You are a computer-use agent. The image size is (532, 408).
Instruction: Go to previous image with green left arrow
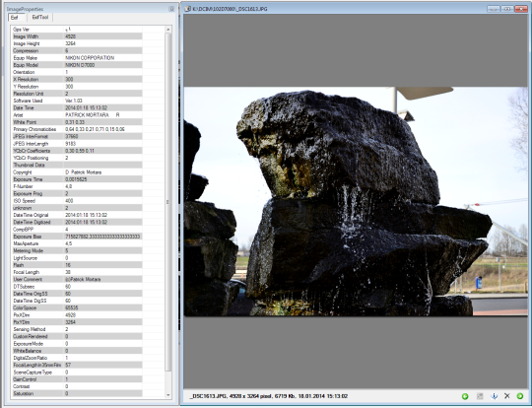[x=465, y=396]
